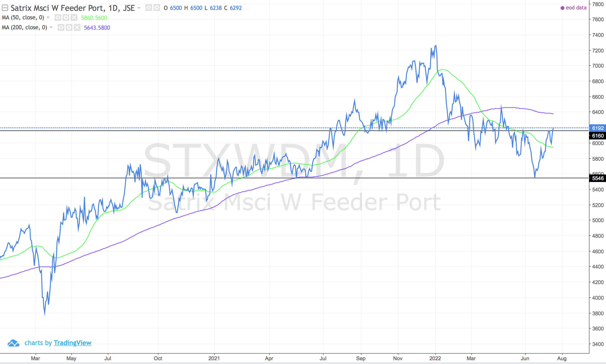Click the 7800 price axis label

598,4
